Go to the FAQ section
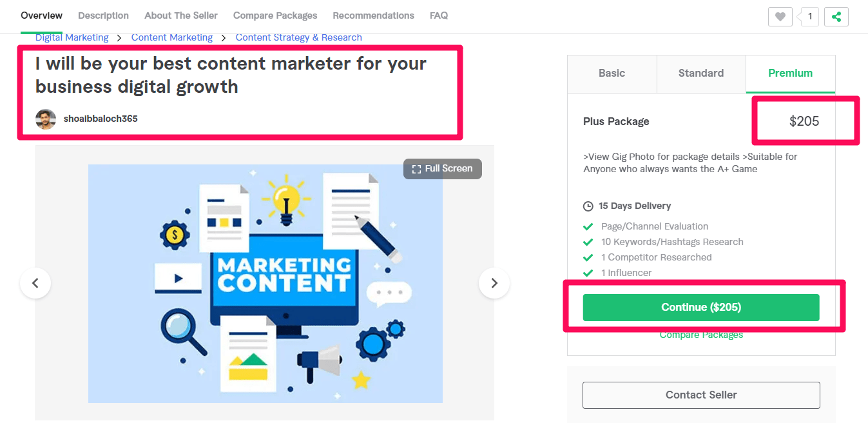868x423 pixels. tap(439, 15)
